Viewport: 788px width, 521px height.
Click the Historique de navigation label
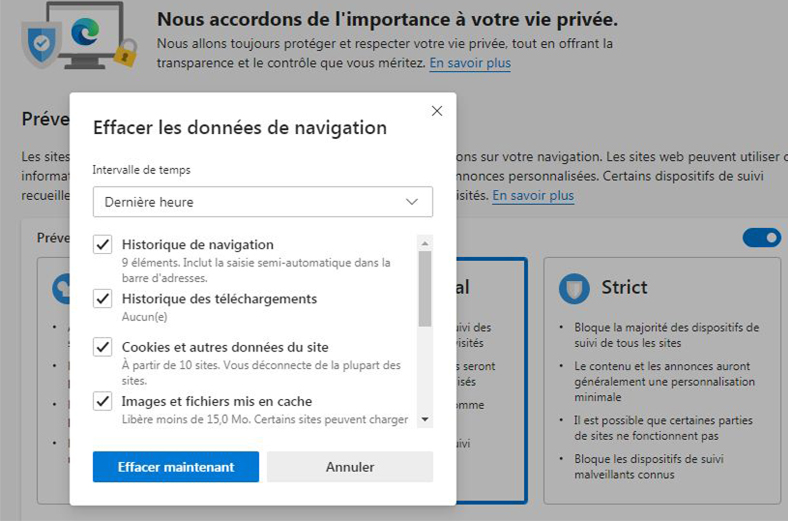tap(198, 245)
